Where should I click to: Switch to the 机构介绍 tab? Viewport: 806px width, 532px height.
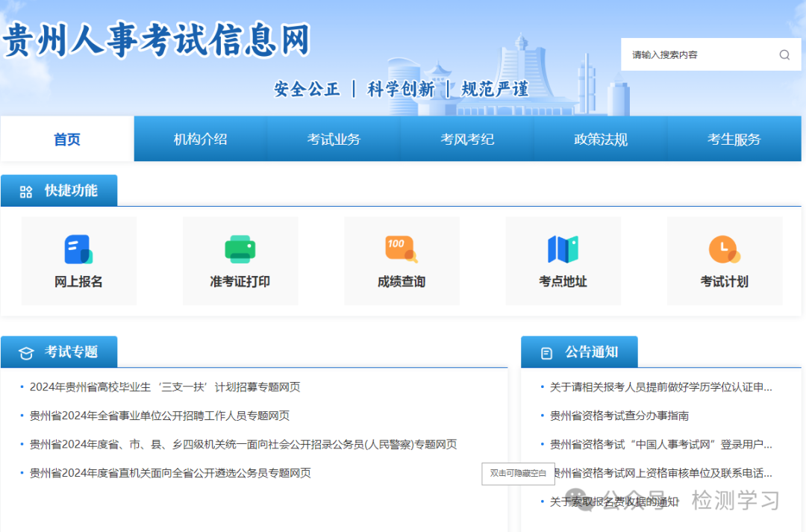pos(199,139)
